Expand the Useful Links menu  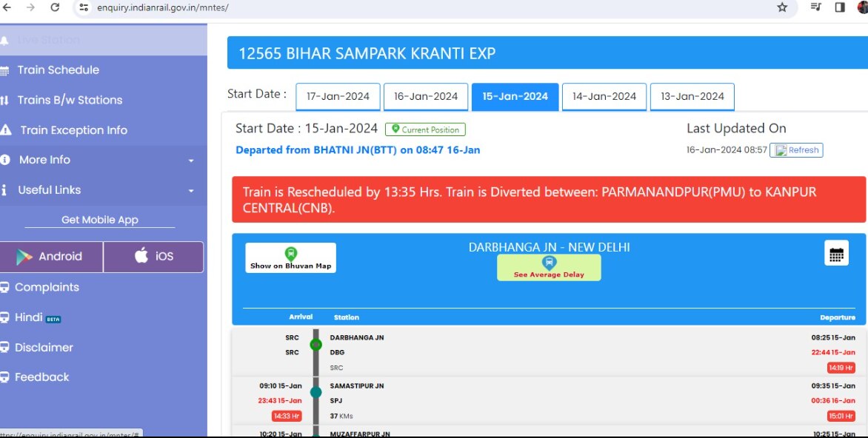100,190
